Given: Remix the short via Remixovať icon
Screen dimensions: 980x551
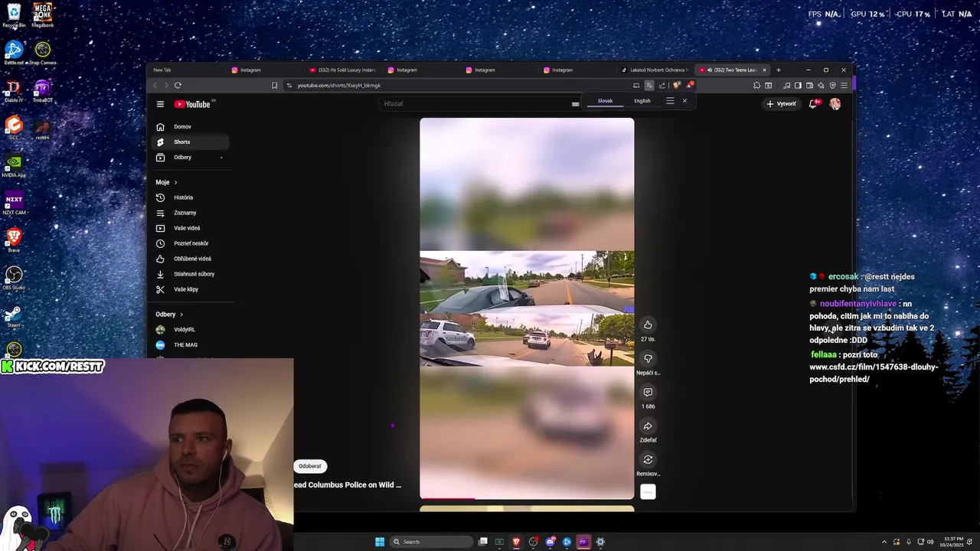Looking at the screenshot, I should coord(648,459).
